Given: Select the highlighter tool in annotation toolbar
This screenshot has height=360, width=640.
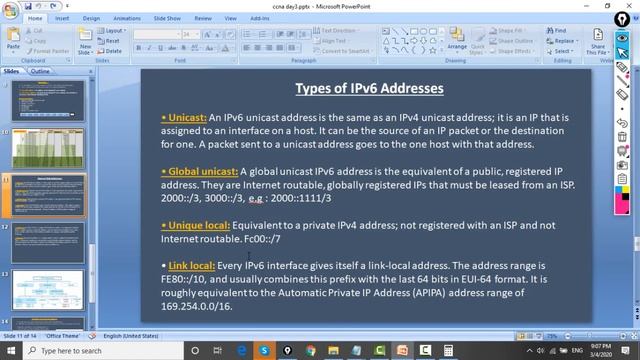Looking at the screenshot, I should 622,67.
